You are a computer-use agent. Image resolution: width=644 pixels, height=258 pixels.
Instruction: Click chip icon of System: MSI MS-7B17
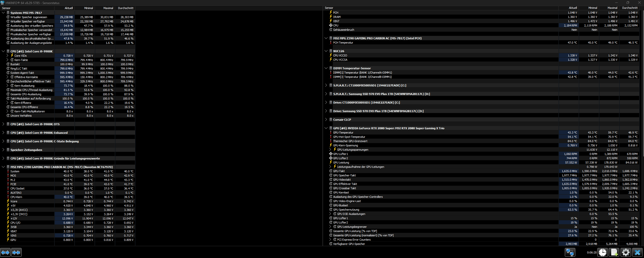[x=8, y=13]
